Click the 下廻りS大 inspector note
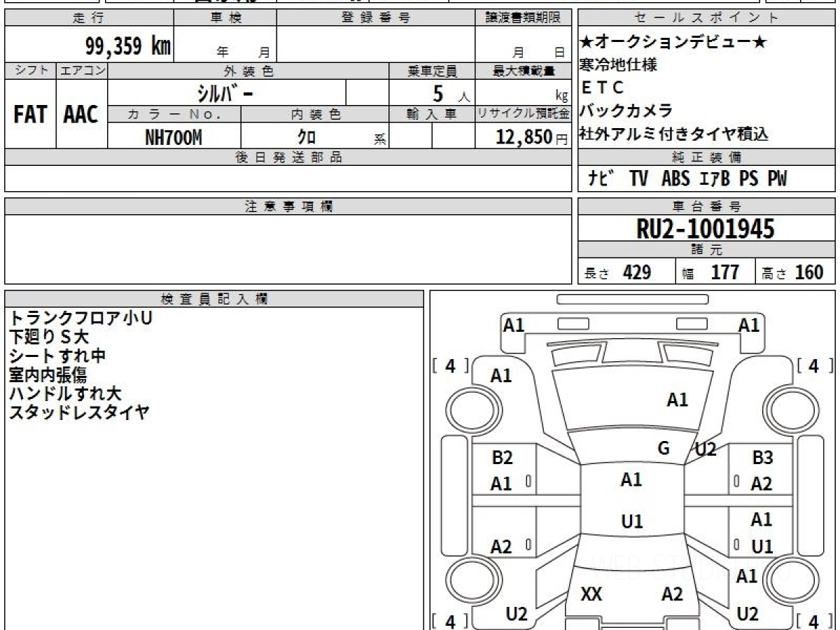The height and width of the screenshot is (630, 840). pyautogui.click(x=49, y=337)
